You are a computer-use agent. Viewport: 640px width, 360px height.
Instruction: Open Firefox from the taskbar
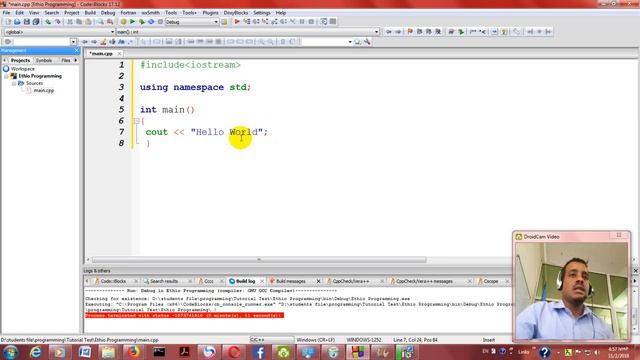tap(133, 352)
